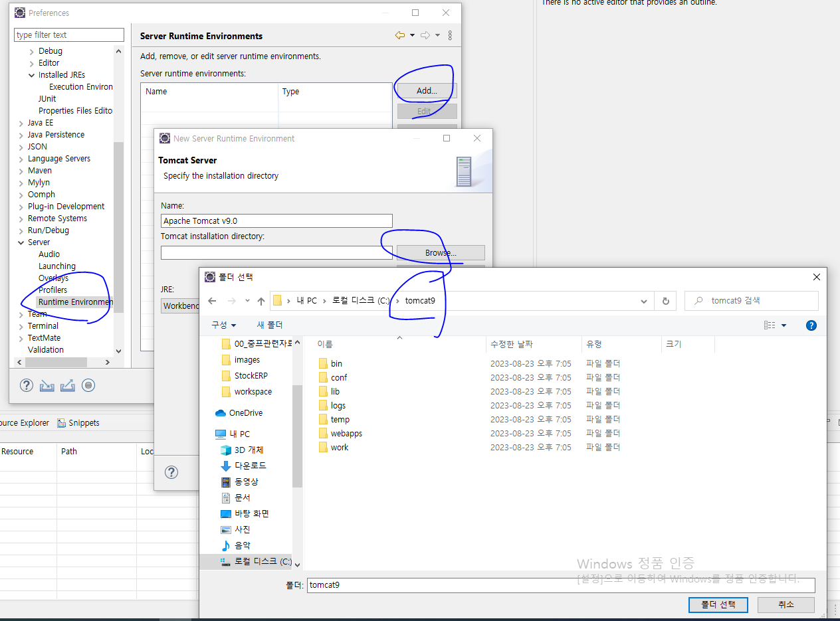Click the forward arrow in Preferences header
The image size is (840, 621).
(425, 35)
